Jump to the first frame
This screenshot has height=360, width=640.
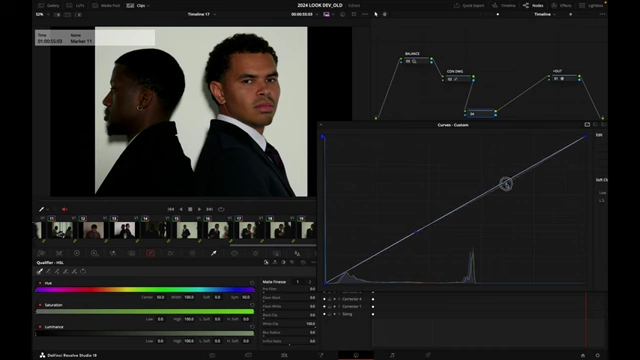pos(171,209)
